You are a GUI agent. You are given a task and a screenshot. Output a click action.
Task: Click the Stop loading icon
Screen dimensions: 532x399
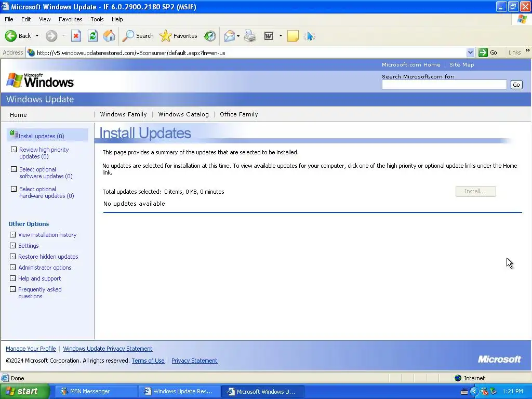click(x=76, y=36)
